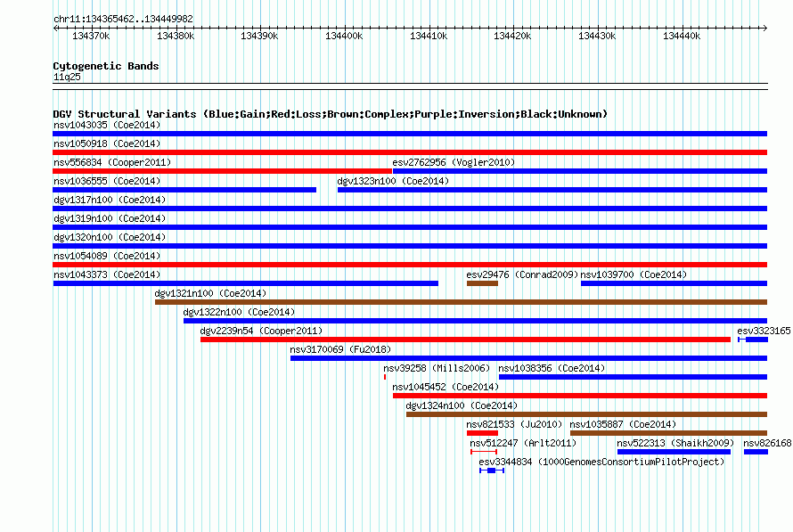Click the 134400k ruler tick label

[x=344, y=36]
